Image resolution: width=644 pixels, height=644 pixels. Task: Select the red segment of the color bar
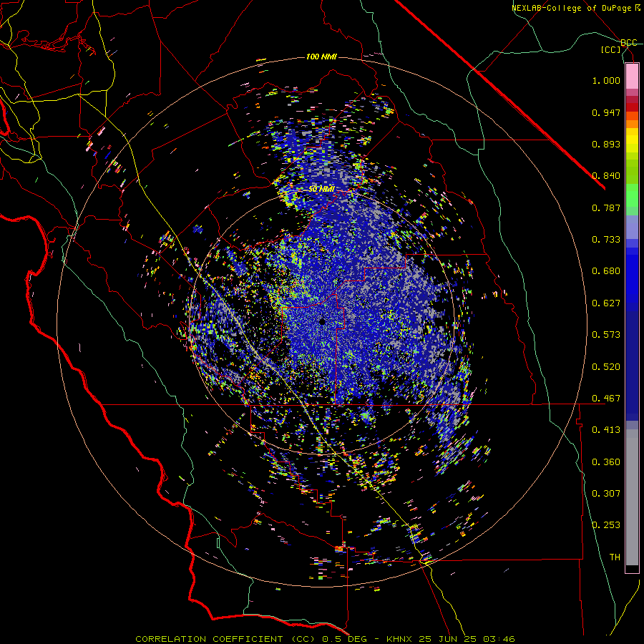(x=632, y=107)
